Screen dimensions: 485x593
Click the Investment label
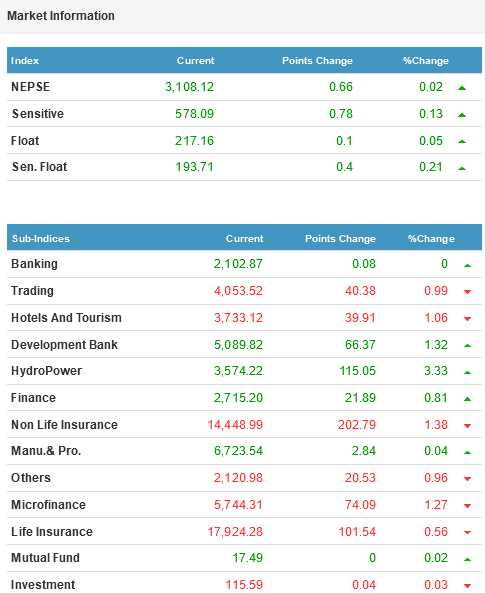pos(43,585)
